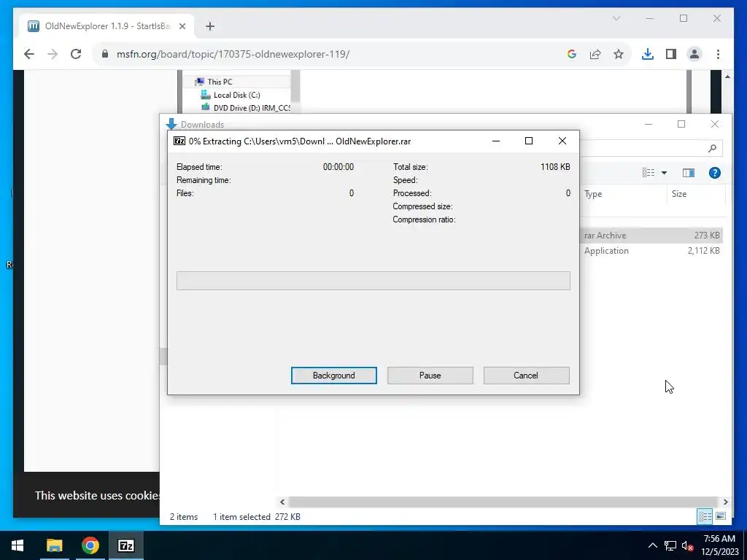Share this page icon in Chrome
The width and height of the screenshot is (747, 560).
coord(595,54)
